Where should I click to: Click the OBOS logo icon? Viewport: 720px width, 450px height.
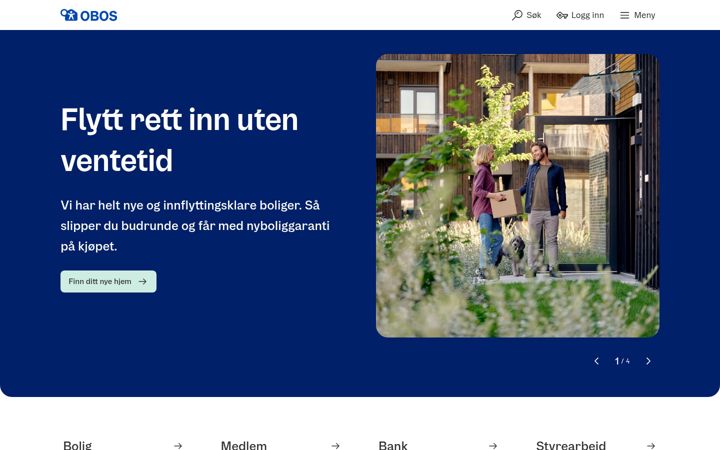click(x=69, y=15)
